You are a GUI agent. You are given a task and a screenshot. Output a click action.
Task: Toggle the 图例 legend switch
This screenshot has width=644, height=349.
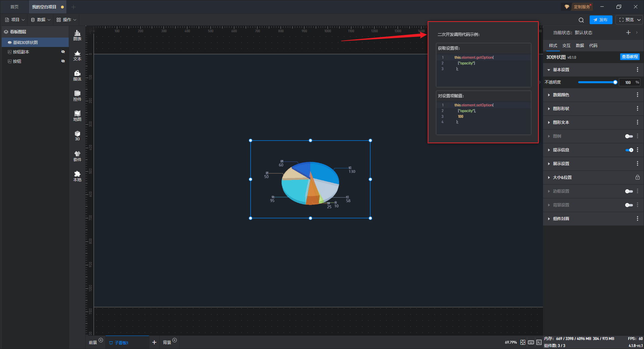(x=629, y=136)
